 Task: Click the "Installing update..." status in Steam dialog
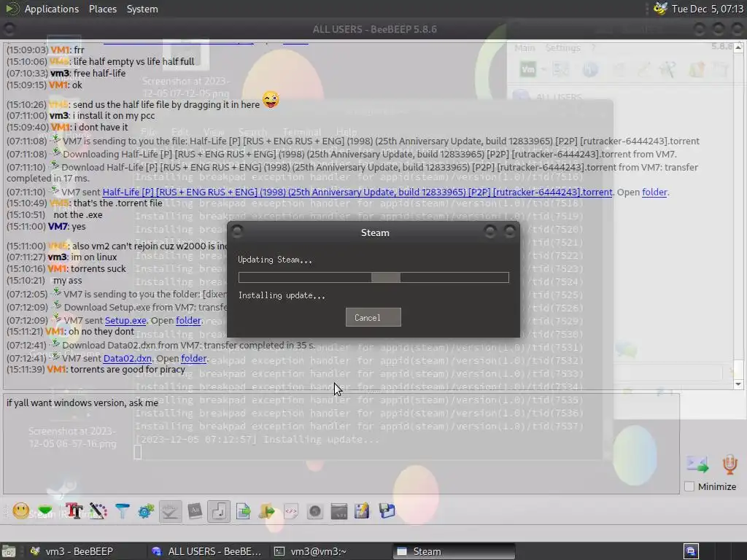click(282, 295)
